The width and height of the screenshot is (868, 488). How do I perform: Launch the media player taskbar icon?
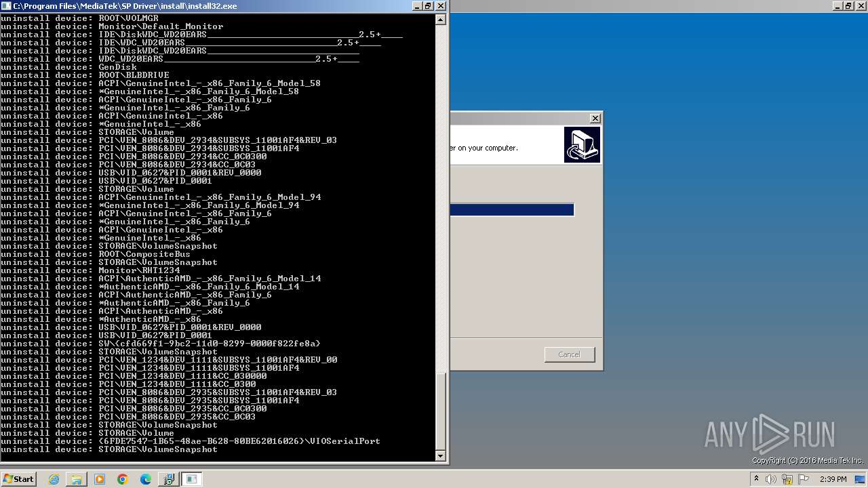[100, 479]
